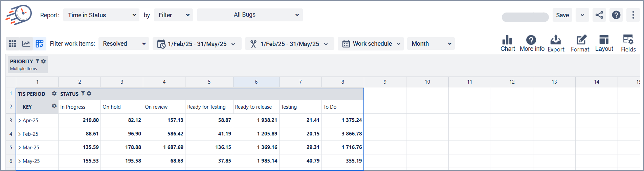644x171 pixels.
Task: Click the Save button
Action: [x=562, y=15]
